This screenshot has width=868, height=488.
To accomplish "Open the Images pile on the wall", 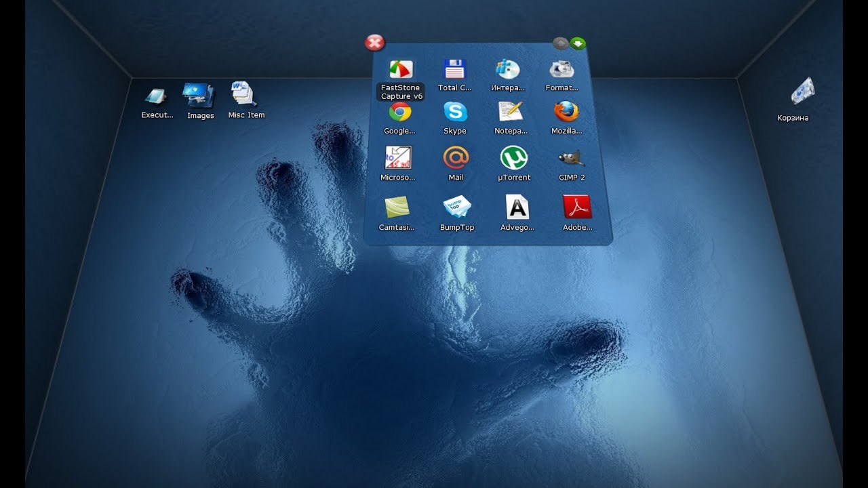I will coord(199,96).
